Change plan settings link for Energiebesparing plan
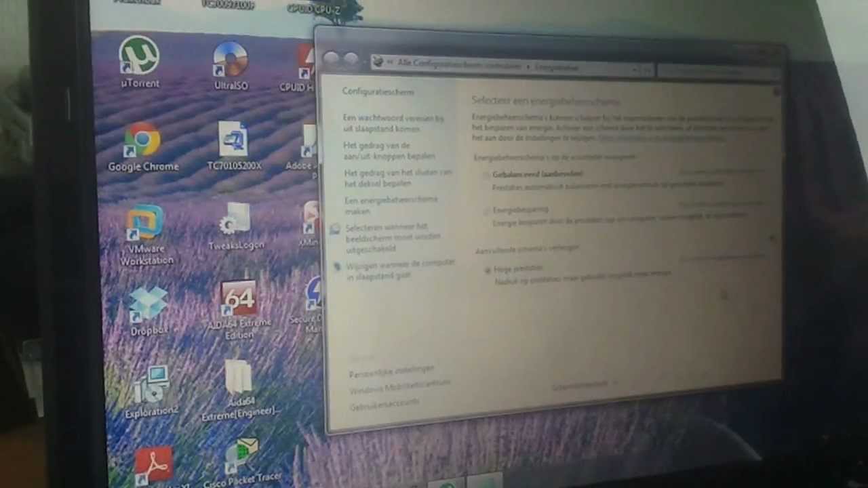Viewport: 868px width, 488px height. (x=722, y=204)
